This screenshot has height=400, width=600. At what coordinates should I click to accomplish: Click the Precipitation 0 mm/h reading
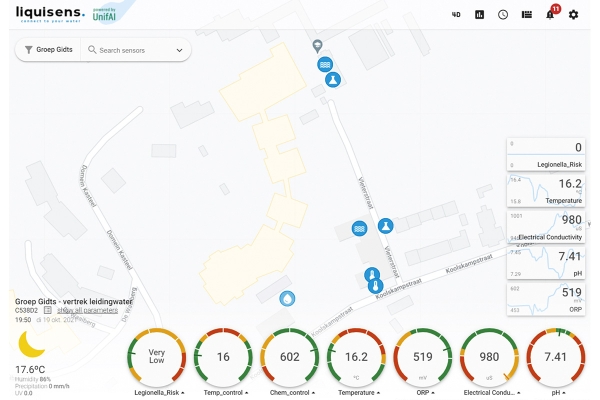42,386
